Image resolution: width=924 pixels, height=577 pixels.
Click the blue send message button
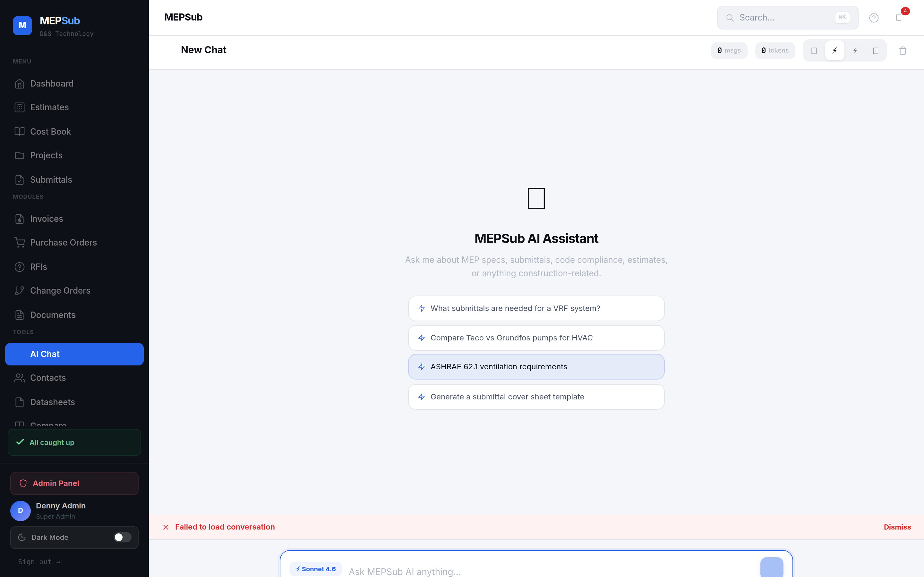tap(772, 569)
